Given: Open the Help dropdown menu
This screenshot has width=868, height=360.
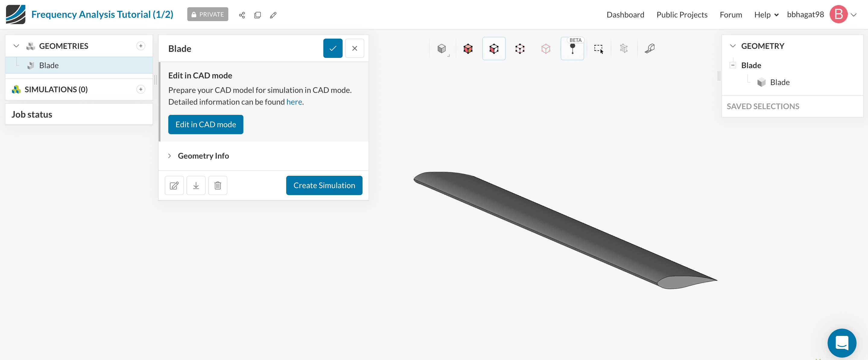Looking at the screenshot, I should pos(766,14).
